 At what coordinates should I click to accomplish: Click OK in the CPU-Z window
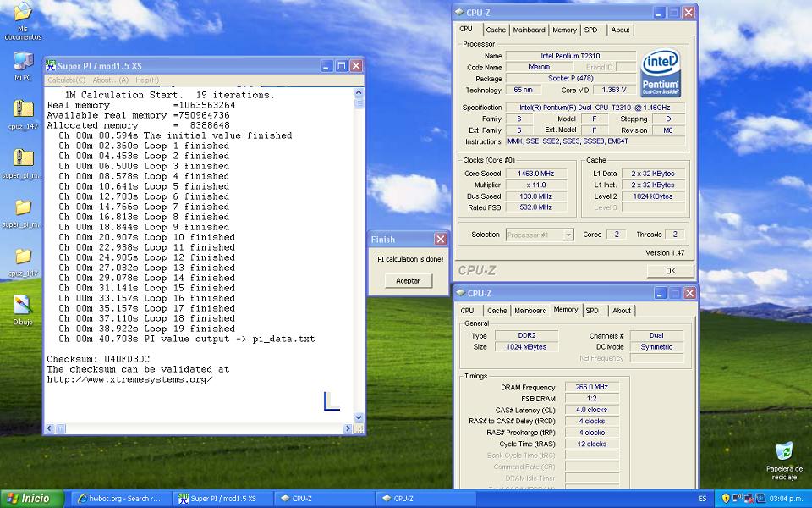click(x=670, y=271)
